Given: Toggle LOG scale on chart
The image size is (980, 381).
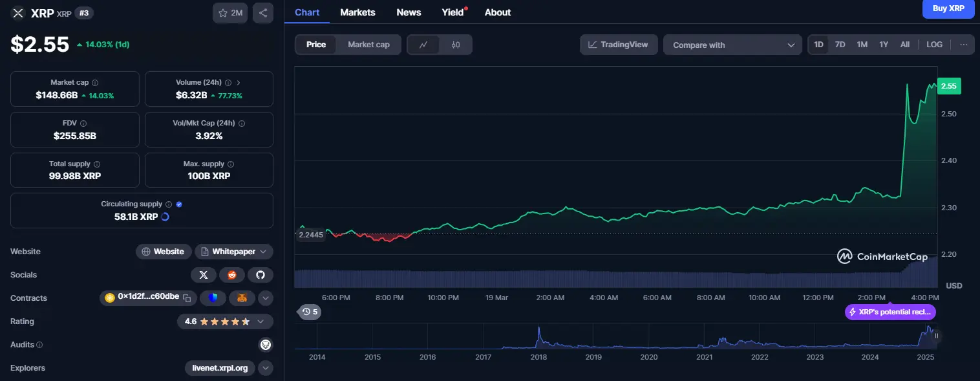Looking at the screenshot, I should coord(934,45).
